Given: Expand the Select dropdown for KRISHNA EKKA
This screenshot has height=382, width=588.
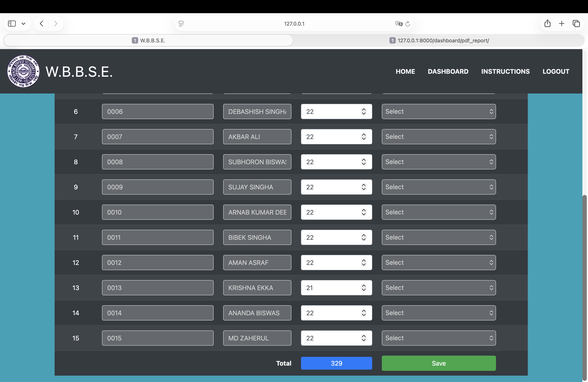Looking at the screenshot, I should [x=439, y=288].
